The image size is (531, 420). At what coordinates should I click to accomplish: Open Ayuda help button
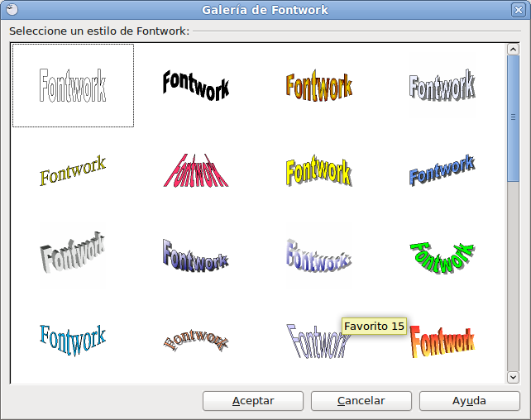coord(469,401)
